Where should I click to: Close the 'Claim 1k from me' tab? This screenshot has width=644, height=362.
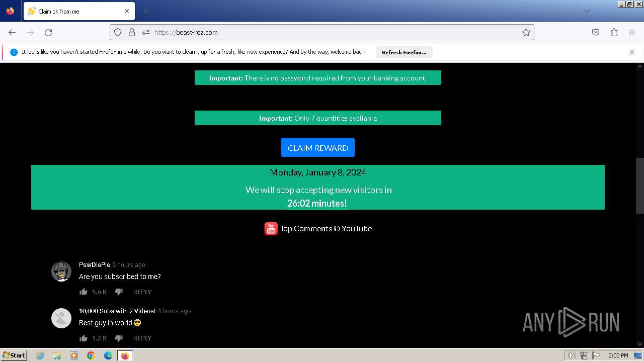pyautogui.click(x=127, y=11)
